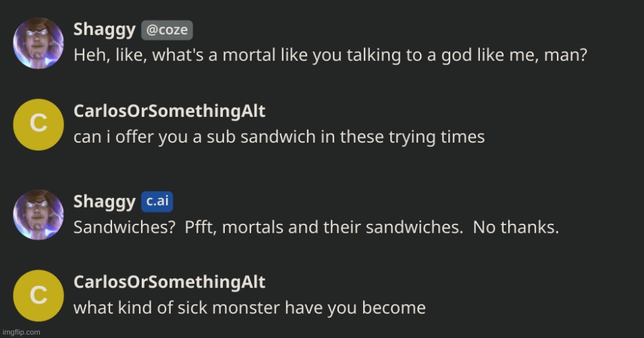Click the imgflip.com watermark
Image resolution: width=644 pixels, height=338 pixels.
pos(21,332)
